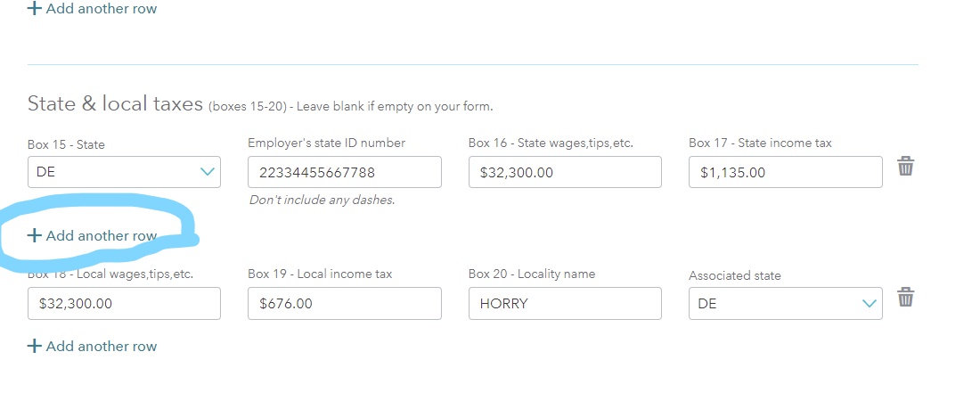Select the Box 16 State wages field

pyautogui.click(x=565, y=172)
